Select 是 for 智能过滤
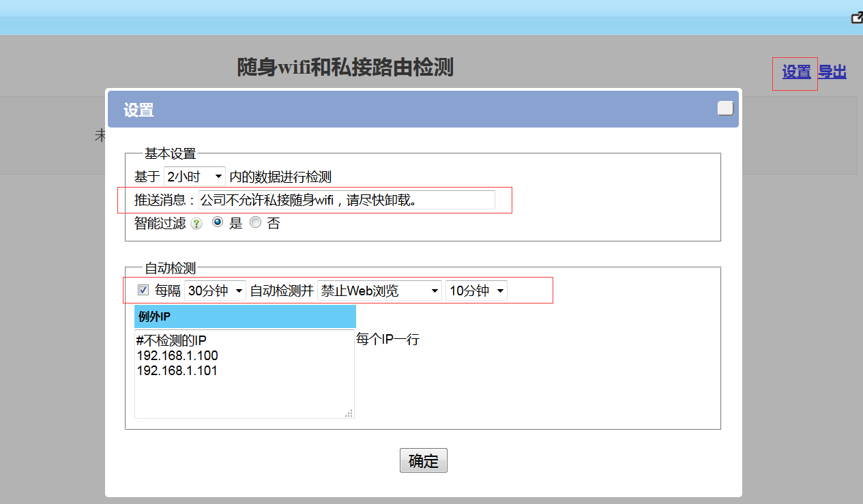 [218, 223]
